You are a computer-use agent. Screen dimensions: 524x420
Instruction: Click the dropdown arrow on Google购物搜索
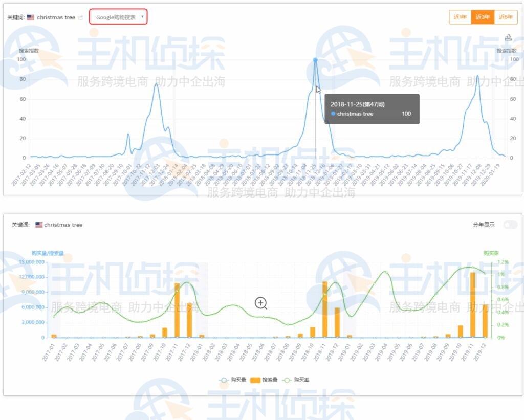pos(142,17)
